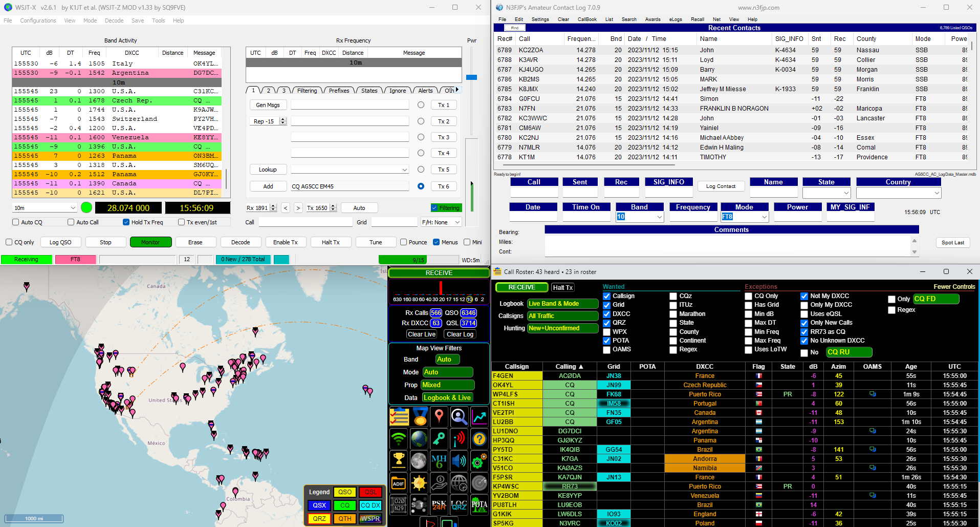Open the FT8 Mode dropdown in N3FJP
The image size is (980, 527).
(x=764, y=217)
